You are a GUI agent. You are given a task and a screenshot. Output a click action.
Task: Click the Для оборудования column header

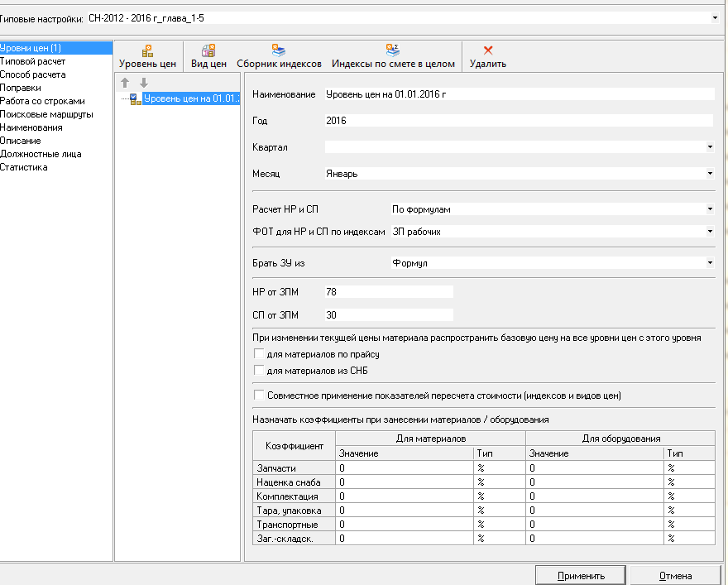point(620,439)
